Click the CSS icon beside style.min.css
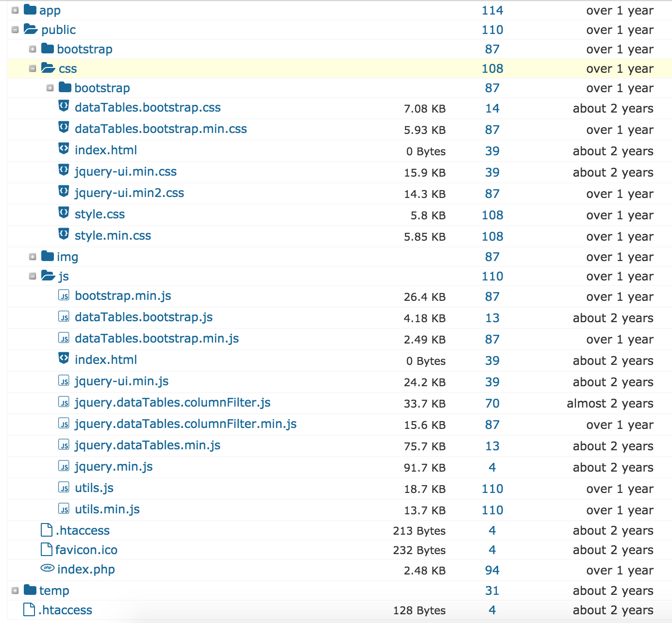The height and width of the screenshot is (623, 672). 64,234
